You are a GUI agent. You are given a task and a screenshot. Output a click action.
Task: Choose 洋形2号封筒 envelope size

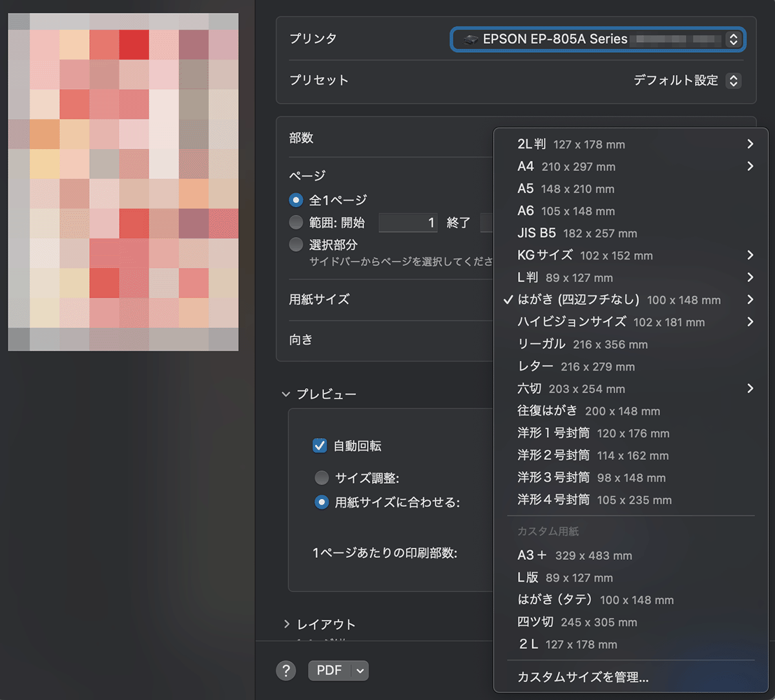tap(631, 455)
